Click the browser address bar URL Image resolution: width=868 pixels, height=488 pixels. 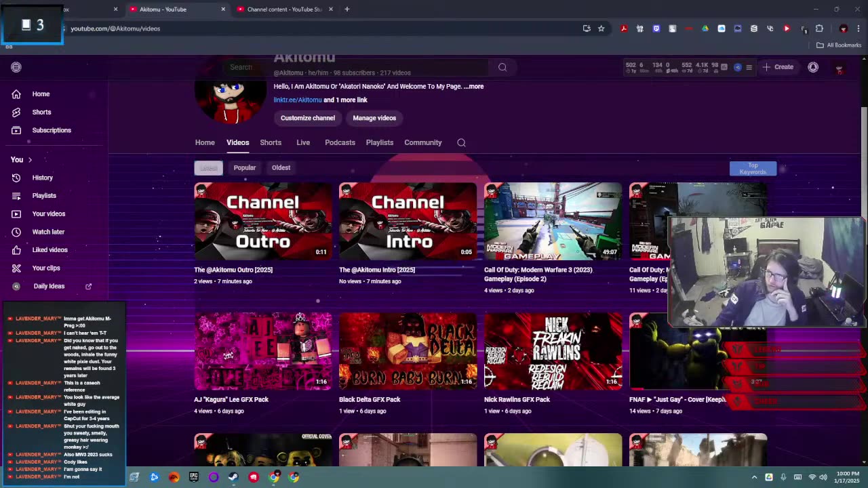pyautogui.click(x=115, y=28)
